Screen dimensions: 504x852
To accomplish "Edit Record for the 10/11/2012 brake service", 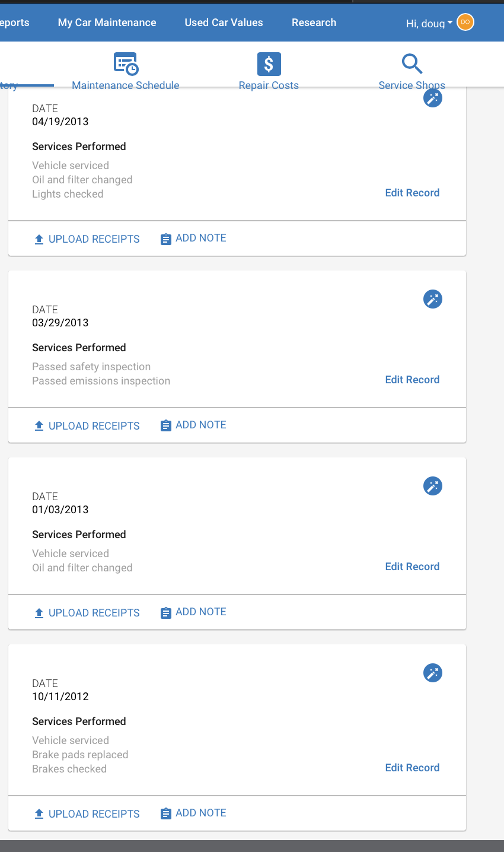I will [x=413, y=768].
